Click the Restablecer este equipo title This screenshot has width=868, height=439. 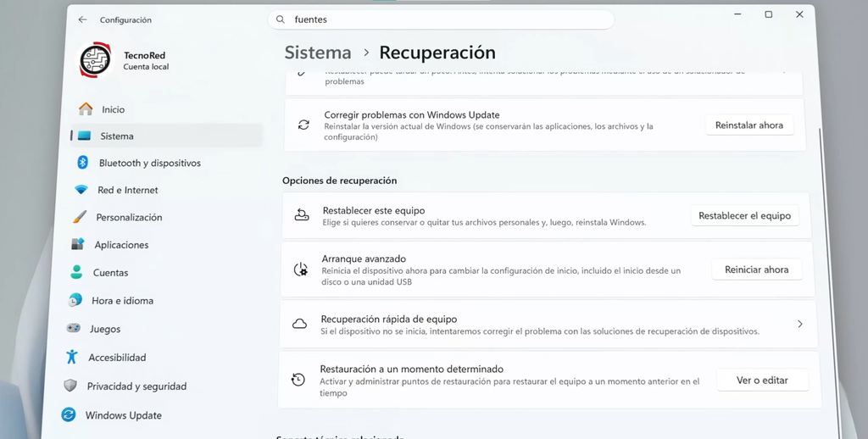[374, 210]
